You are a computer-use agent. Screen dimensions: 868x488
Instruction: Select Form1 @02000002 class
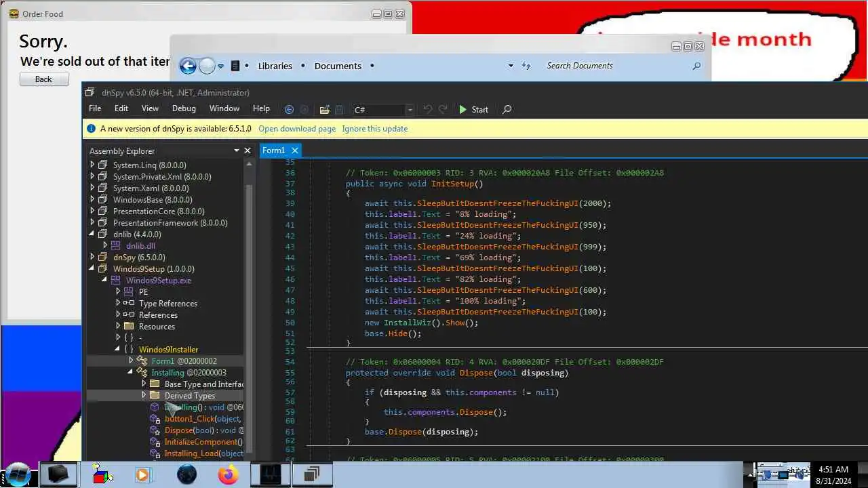(x=184, y=361)
